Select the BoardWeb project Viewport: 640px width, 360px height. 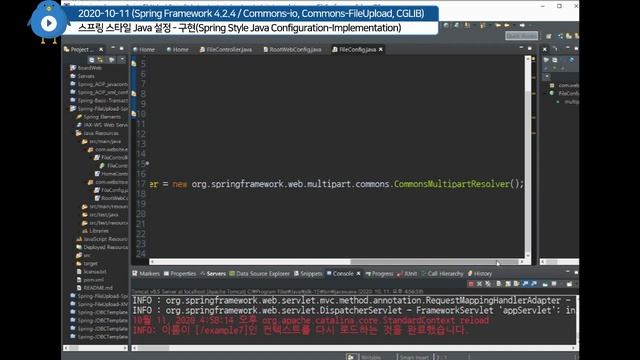(86, 68)
